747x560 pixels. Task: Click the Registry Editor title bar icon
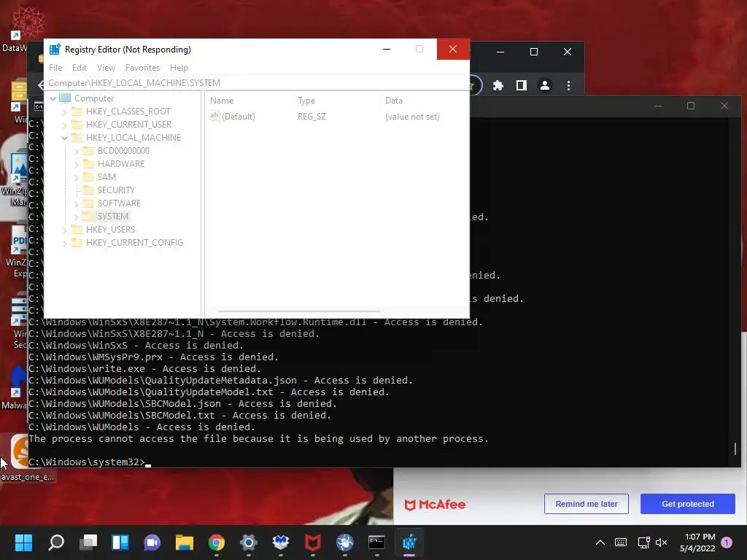[55, 49]
